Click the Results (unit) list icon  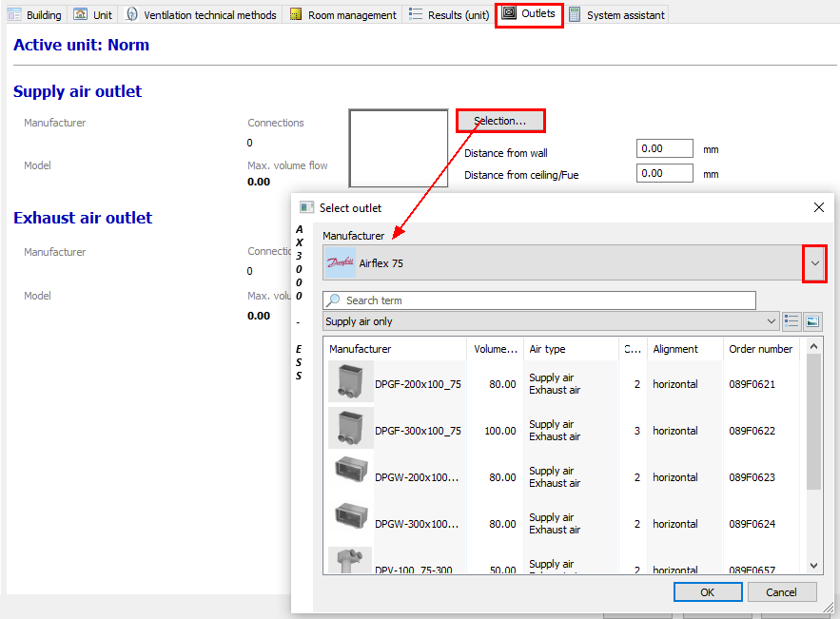415,13
